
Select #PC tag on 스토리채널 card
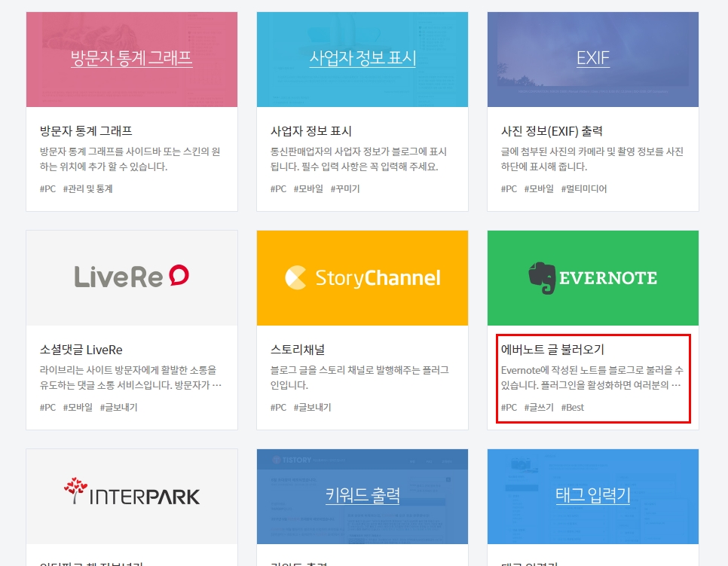click(279, 408)
